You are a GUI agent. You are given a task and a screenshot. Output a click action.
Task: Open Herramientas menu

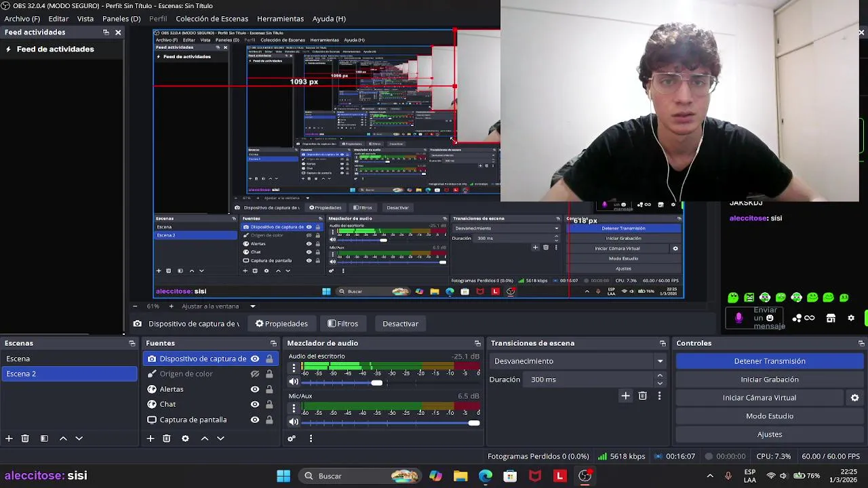[280, 18]
